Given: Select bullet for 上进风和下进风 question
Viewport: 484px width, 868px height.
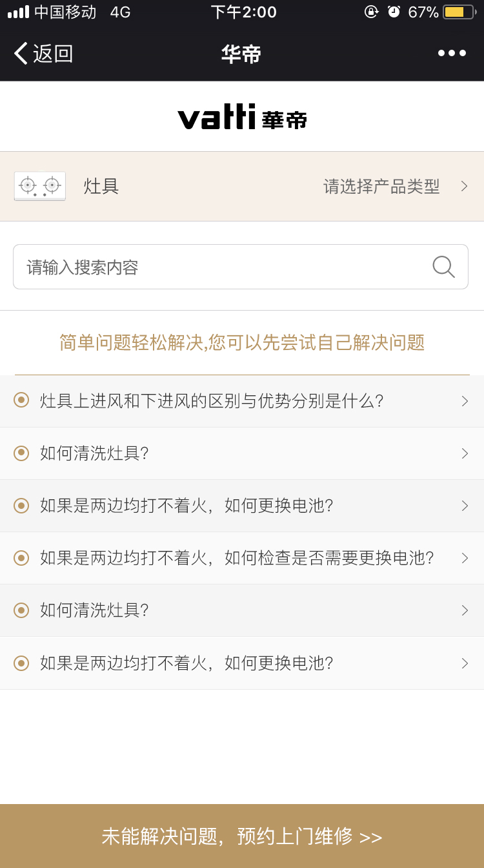Looking at the screenshot, I should pyautogui.click(x=21, y=400).
